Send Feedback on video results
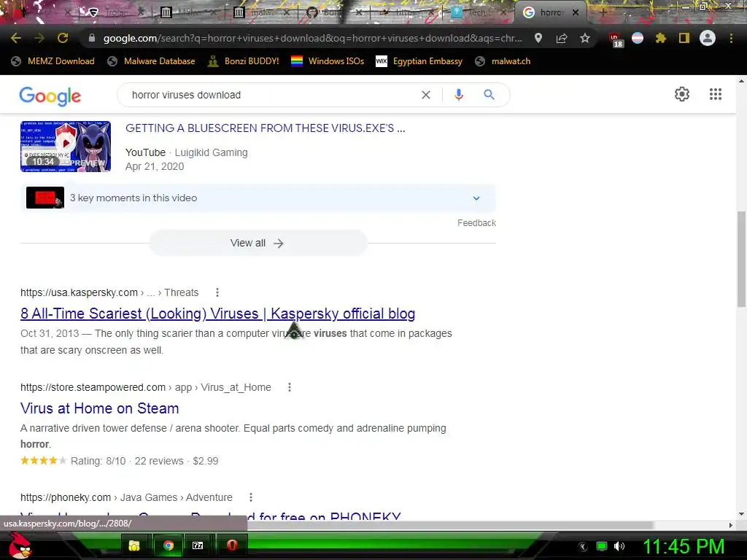The image size is (747, 560). click(476, 223)
